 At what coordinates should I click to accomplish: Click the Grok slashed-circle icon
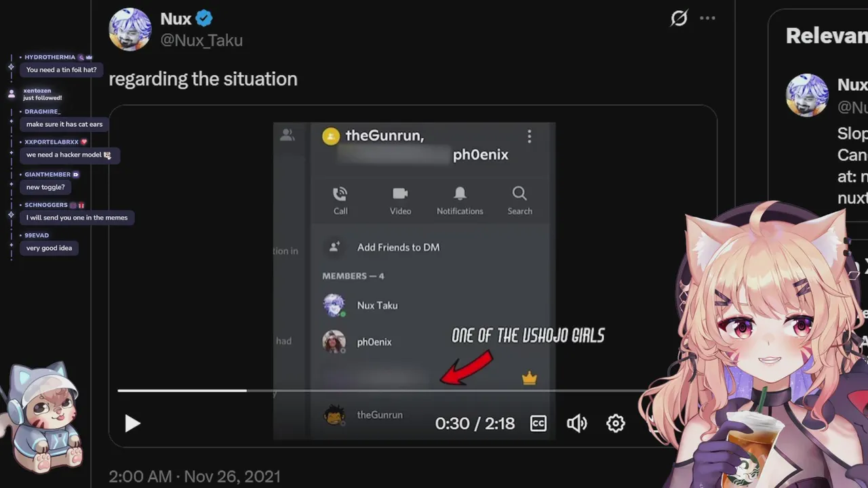pos(679,18)
